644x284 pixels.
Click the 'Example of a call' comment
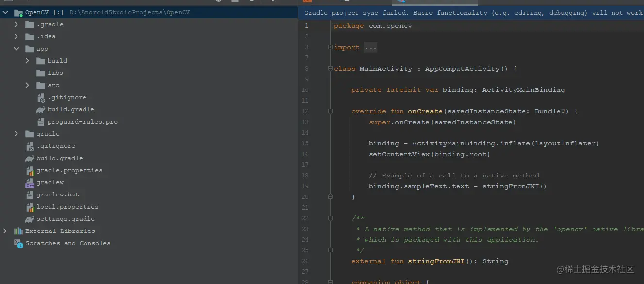click(x=454, y=176)
